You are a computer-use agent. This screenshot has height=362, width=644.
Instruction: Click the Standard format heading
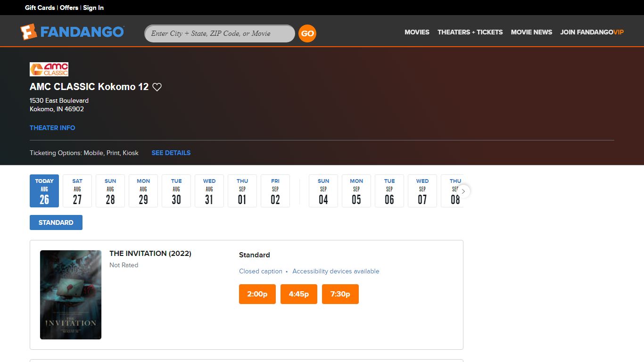255,255
